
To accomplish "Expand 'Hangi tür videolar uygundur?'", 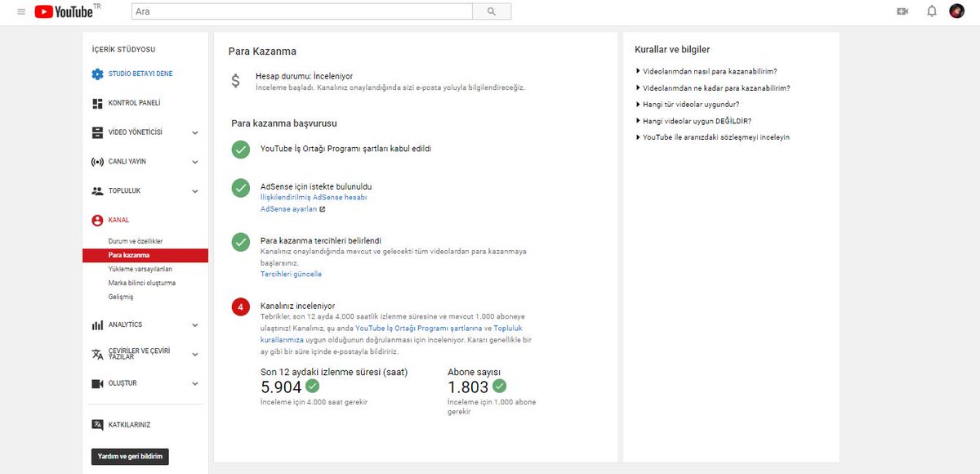I will [x=687, y=105].
